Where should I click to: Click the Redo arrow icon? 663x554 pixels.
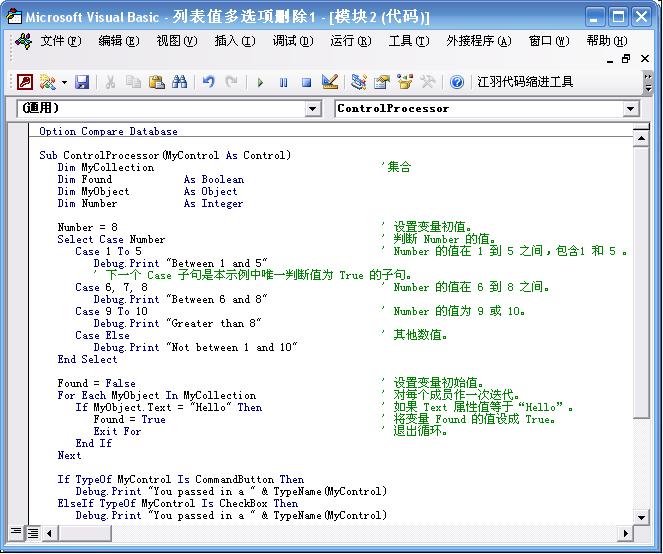(x=231, y=82)
